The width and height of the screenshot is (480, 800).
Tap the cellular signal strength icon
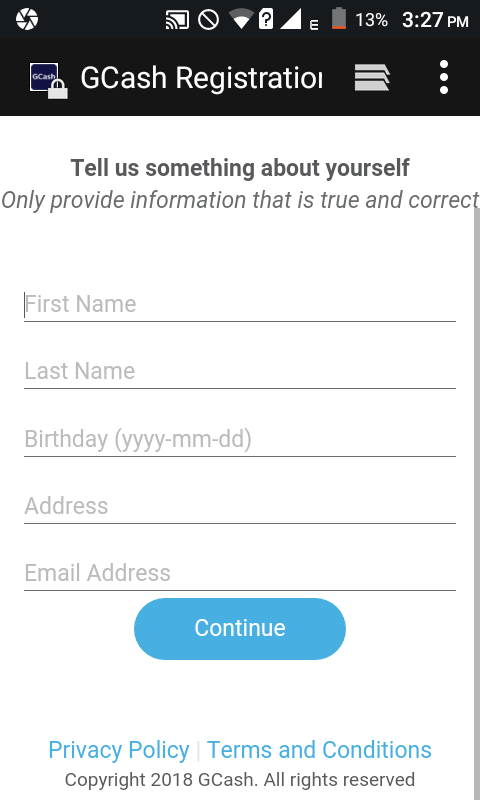[290, 19]
